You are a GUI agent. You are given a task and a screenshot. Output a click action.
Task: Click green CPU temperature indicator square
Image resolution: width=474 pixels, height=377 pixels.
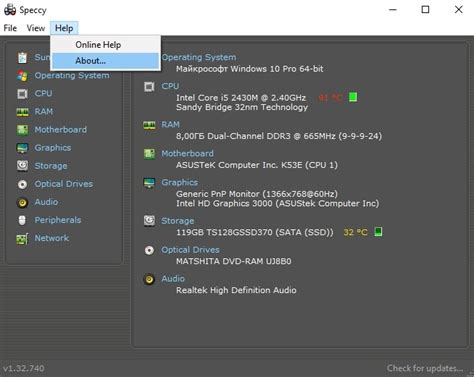(x=353, y=97)
